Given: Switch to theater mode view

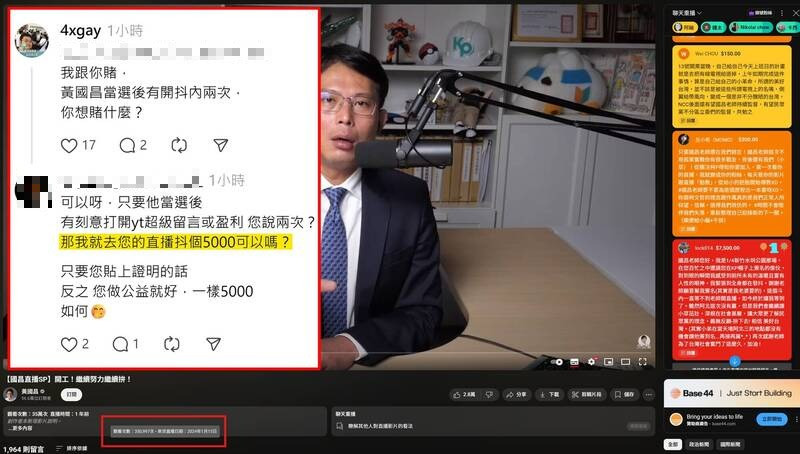Looking at the screenshot, I should click(625, 362).
